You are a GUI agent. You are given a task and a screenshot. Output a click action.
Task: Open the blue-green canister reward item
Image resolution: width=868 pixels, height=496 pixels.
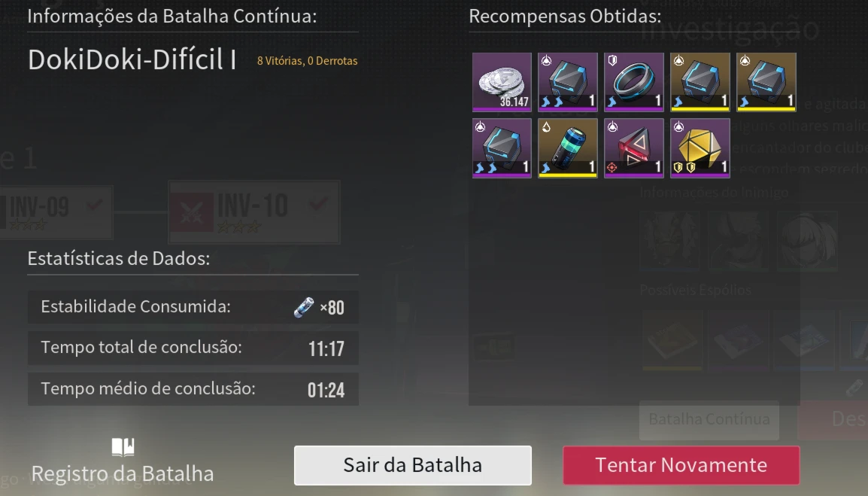click(x=568, y=148)
